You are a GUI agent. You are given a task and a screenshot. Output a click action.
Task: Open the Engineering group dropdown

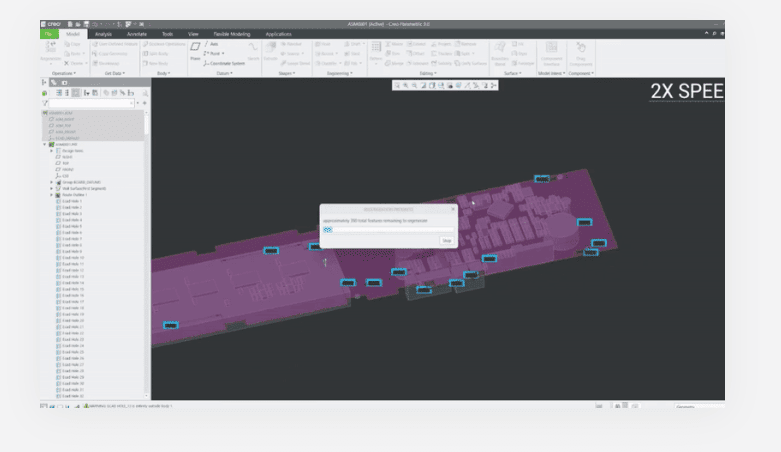point(340,73)
